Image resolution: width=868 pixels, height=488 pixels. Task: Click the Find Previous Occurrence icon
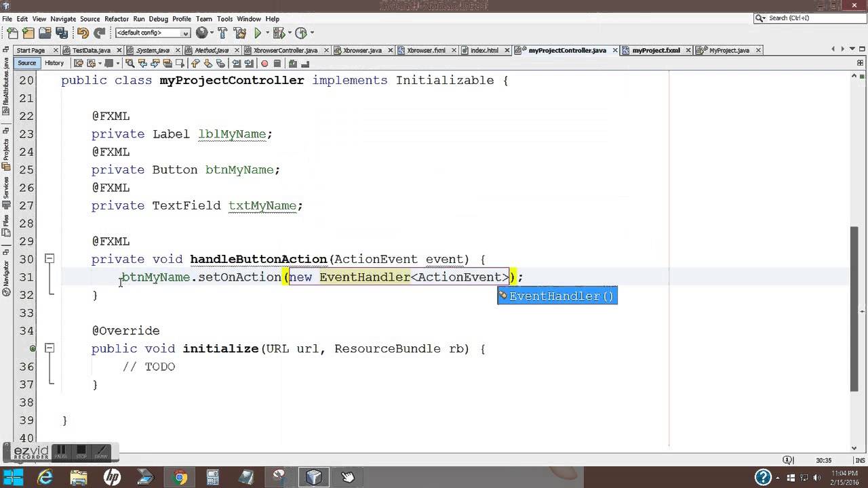pyautogui.click(x=142, y=63)
